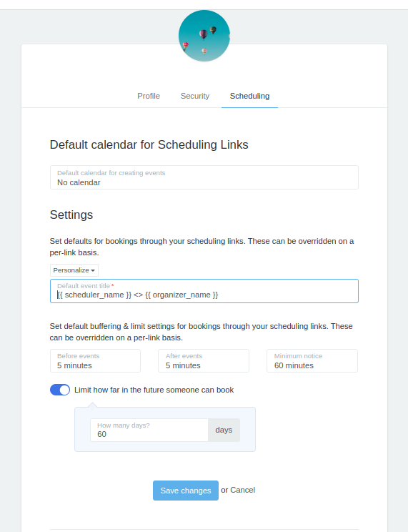Expand the Personalize dropdown
408x532 pixels.
pos(74,270)
